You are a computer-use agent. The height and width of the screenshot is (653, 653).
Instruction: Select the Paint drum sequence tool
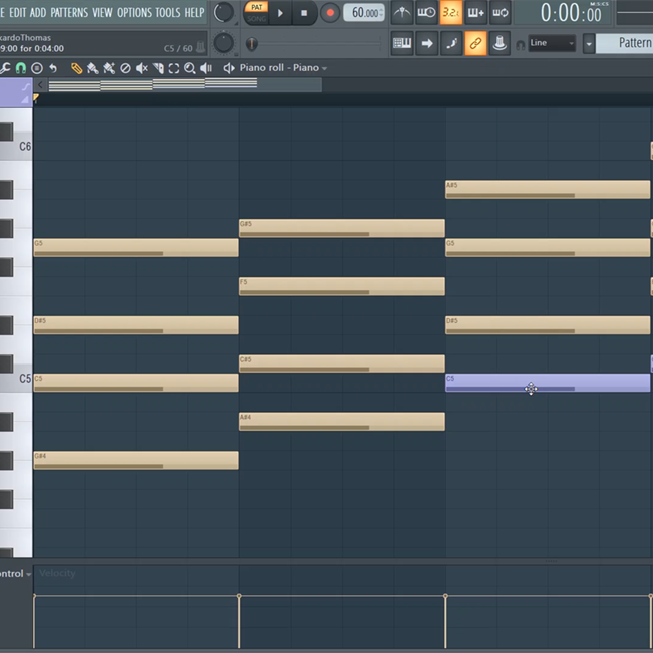pos(109,68)
